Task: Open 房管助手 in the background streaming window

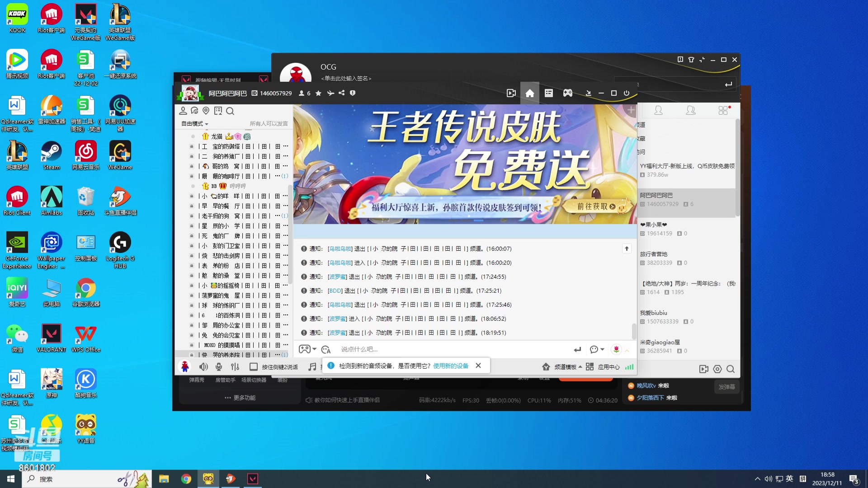Action: click(x=225, y=380)
